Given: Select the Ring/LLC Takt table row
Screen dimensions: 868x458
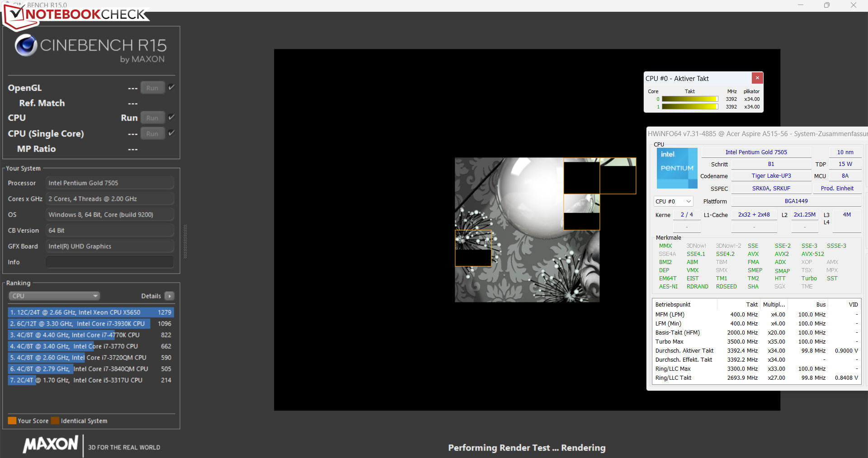Looking at the screenshot, I should coord(756,378).
